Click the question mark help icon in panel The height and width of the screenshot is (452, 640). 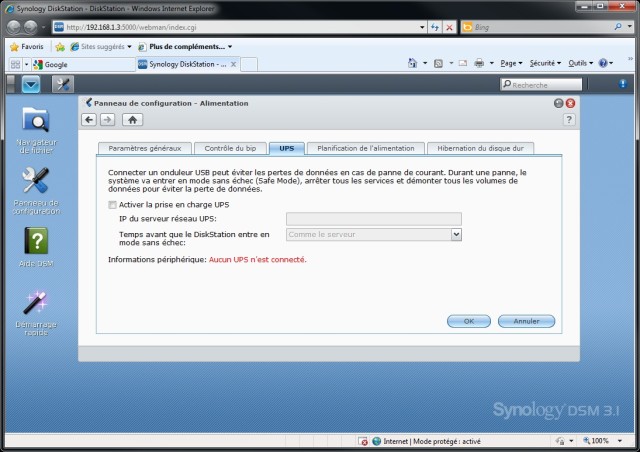tap(569, 120)
